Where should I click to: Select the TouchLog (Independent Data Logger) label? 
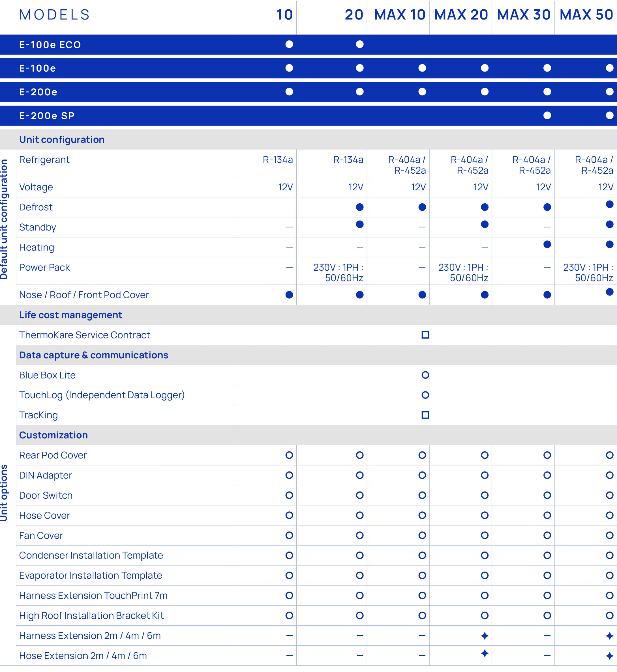[102, 395]
